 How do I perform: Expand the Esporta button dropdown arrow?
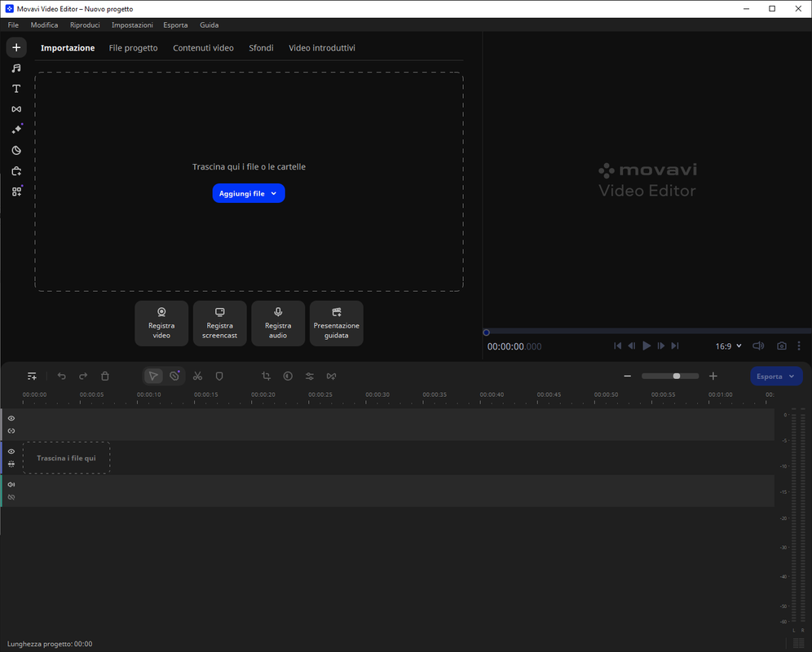pyautogui.click(x=792, y=377)
